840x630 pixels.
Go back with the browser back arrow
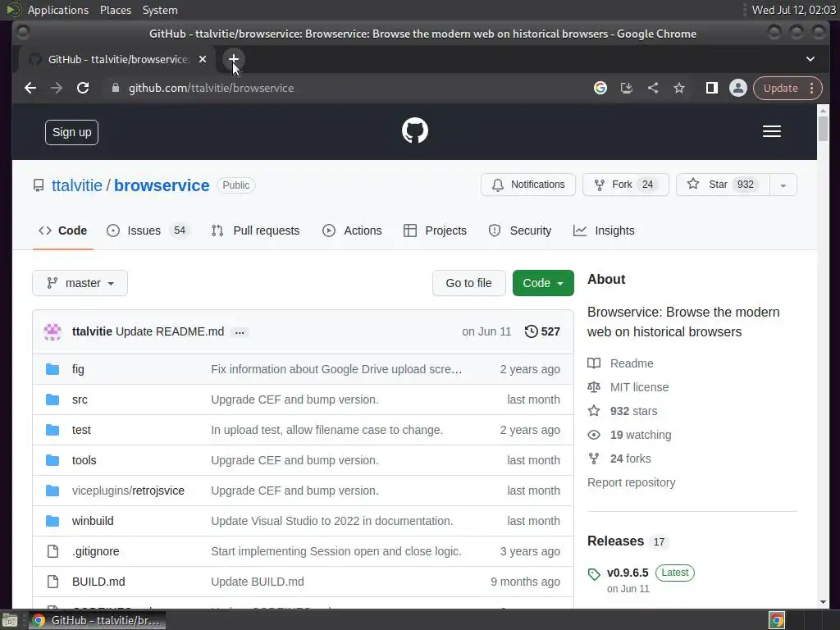click(30, 88)
